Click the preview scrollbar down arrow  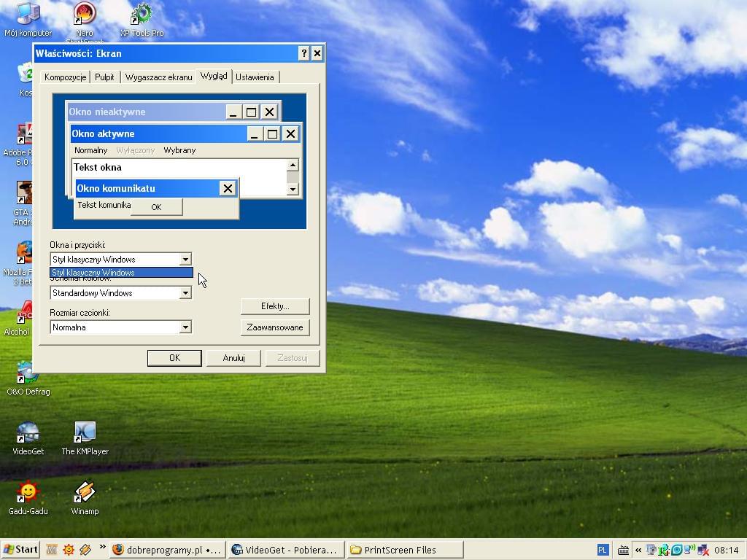293,189
